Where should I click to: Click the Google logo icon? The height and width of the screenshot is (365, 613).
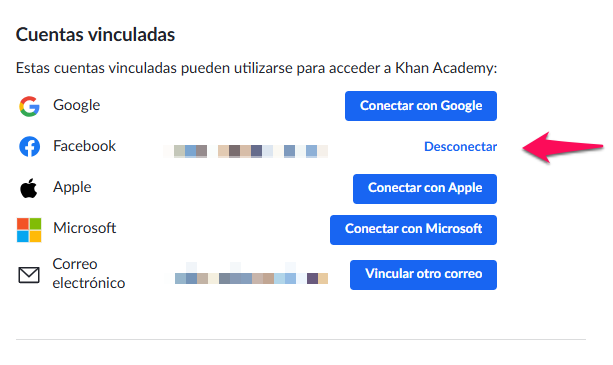(29, 106)
